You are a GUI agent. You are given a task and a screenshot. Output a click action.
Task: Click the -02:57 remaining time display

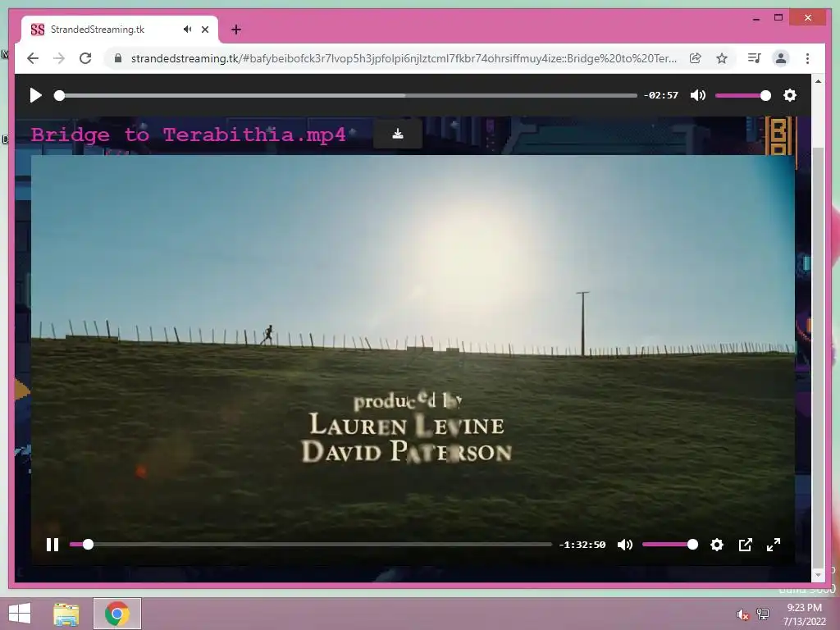click(x=661, y=95)
